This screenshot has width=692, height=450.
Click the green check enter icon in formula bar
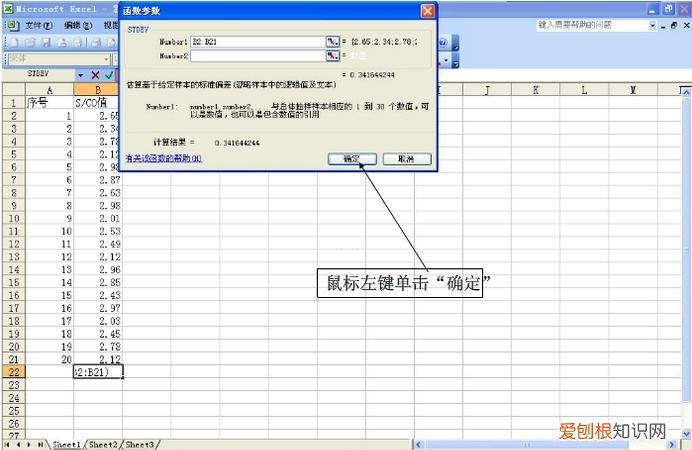(109, 75)
